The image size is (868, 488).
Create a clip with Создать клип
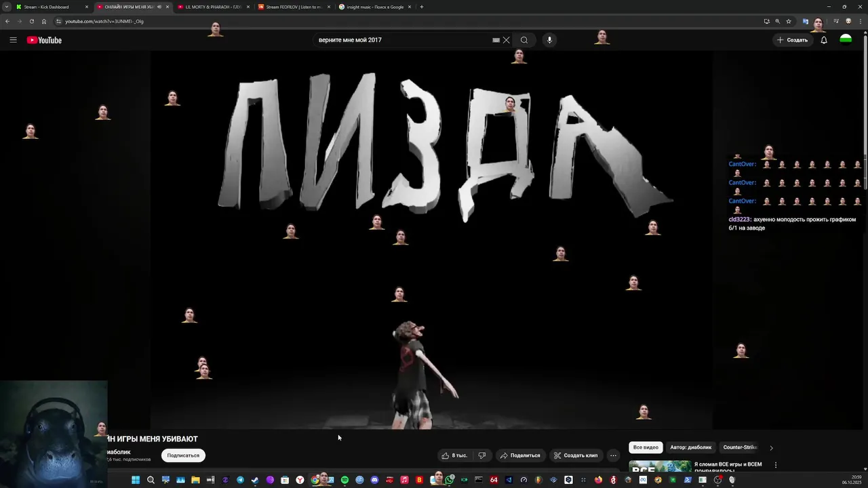576,455
